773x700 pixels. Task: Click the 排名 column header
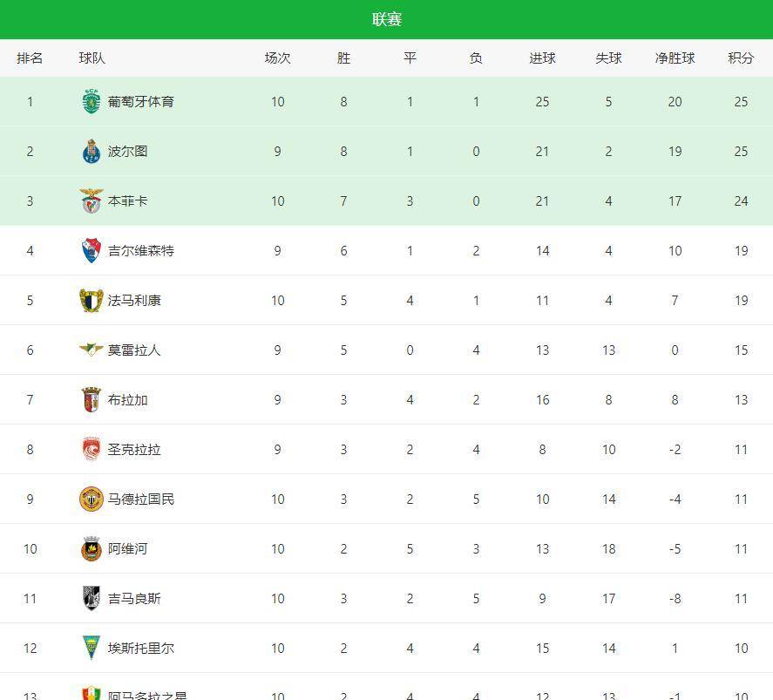pos(30,58)
